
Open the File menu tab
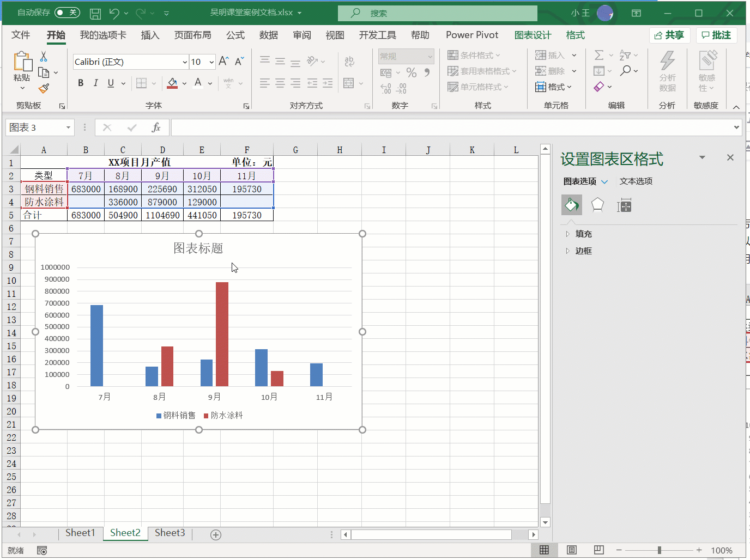tap(21, 35)
